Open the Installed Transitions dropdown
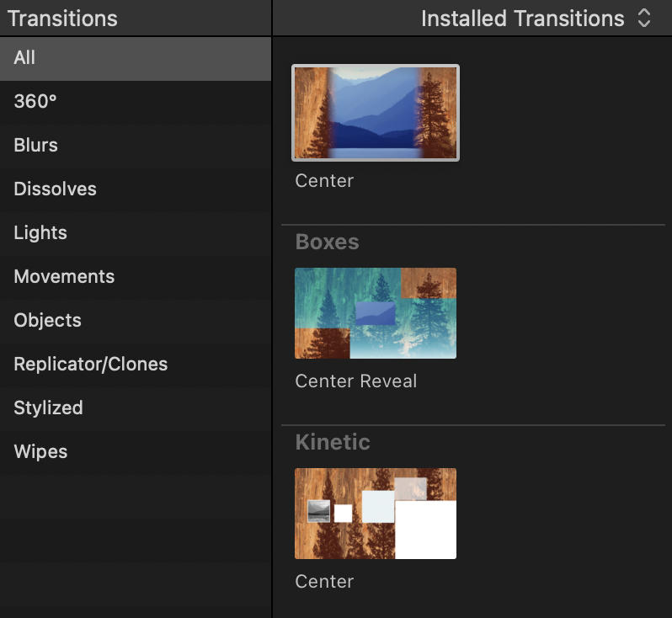The image size is (672, 618). pos(536,19)
